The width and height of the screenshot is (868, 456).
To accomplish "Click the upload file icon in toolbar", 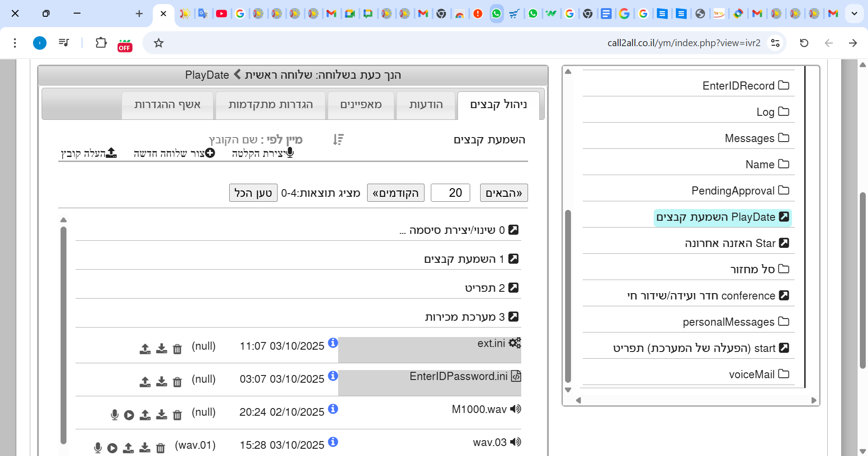I will pos(111,153).
